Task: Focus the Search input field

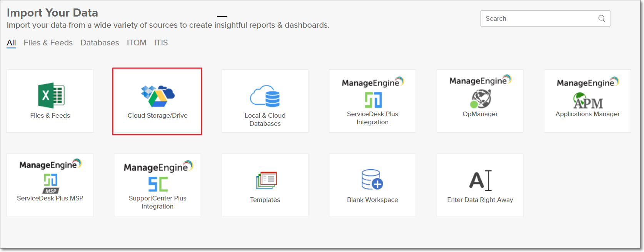Action: pyautogui.click(x=545, y=18)
